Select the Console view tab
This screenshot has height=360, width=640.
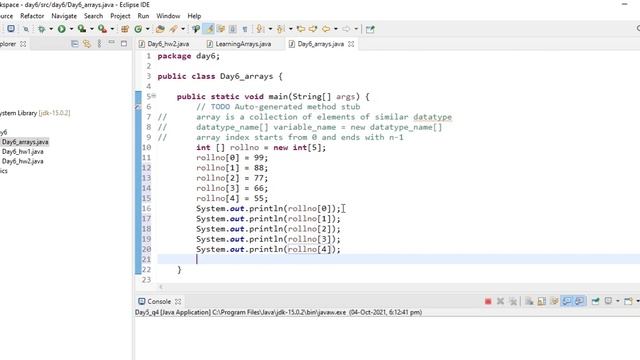click(159, 301)
